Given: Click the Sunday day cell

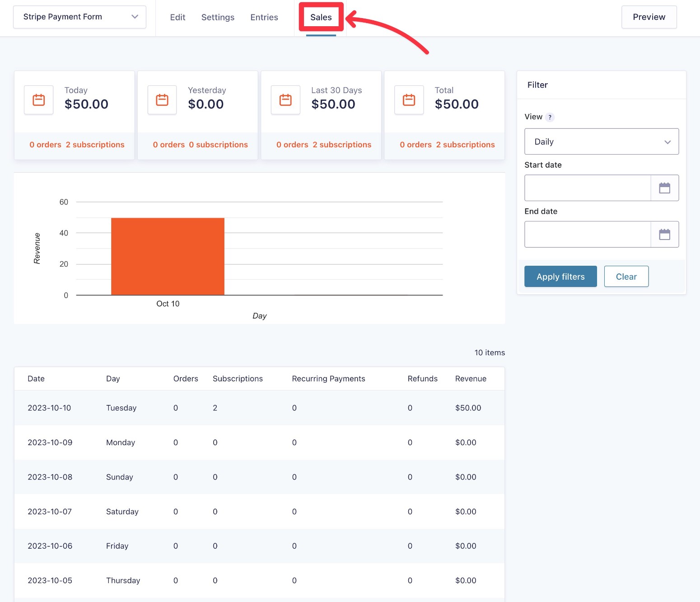Looking at the screenshot, I should (x=120, y=477).
